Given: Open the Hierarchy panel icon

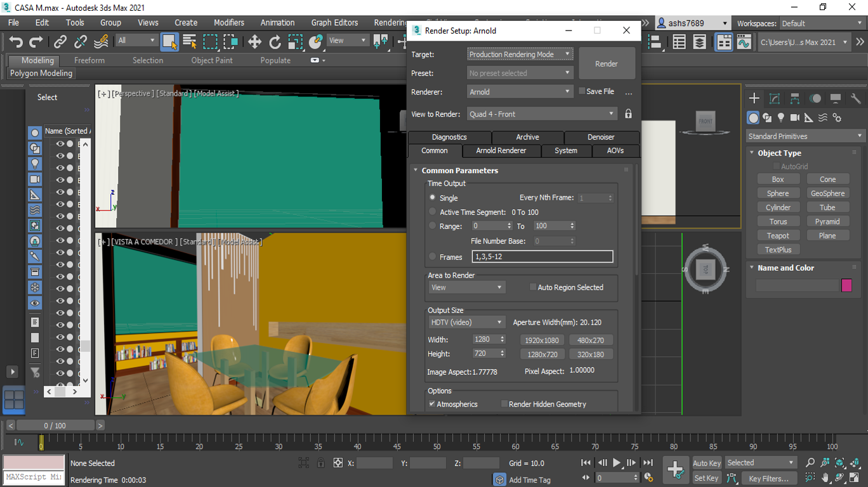Looking at the screenshot, I should (794, 98).
